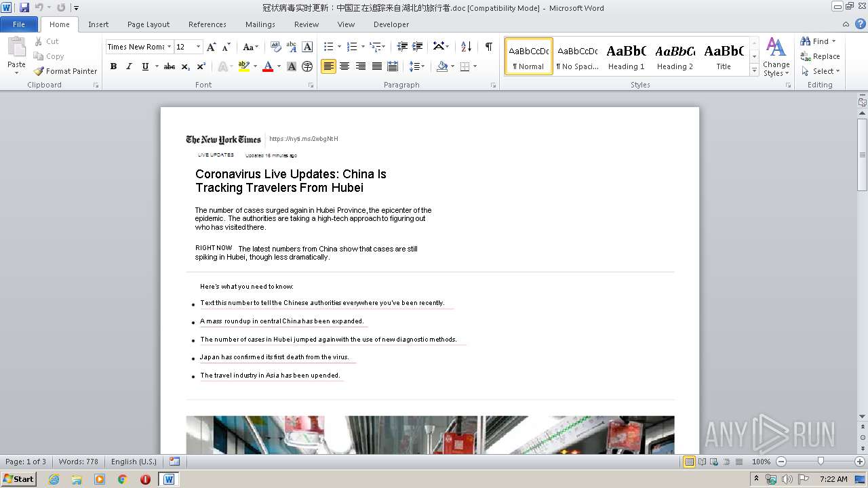Expand the Styles gallery More arrow

754,70
